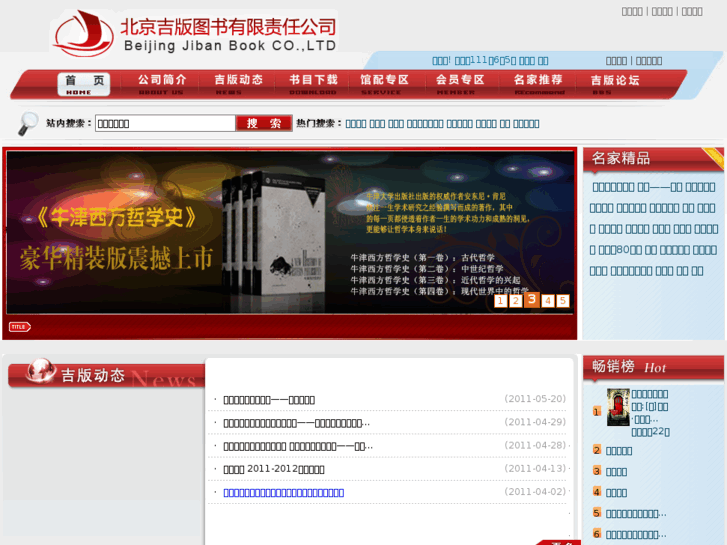
Task: Click the login links in blue bar
Action: [x=633, y=61]
